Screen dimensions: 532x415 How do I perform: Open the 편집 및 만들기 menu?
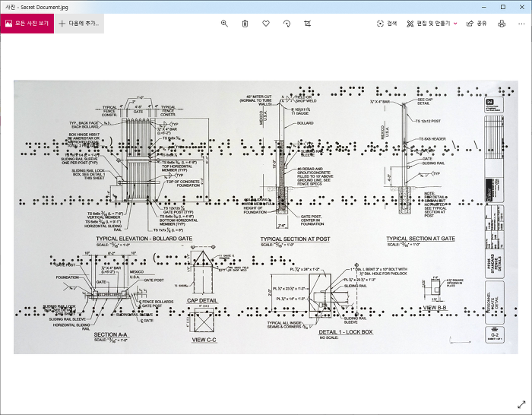point(432,24)
